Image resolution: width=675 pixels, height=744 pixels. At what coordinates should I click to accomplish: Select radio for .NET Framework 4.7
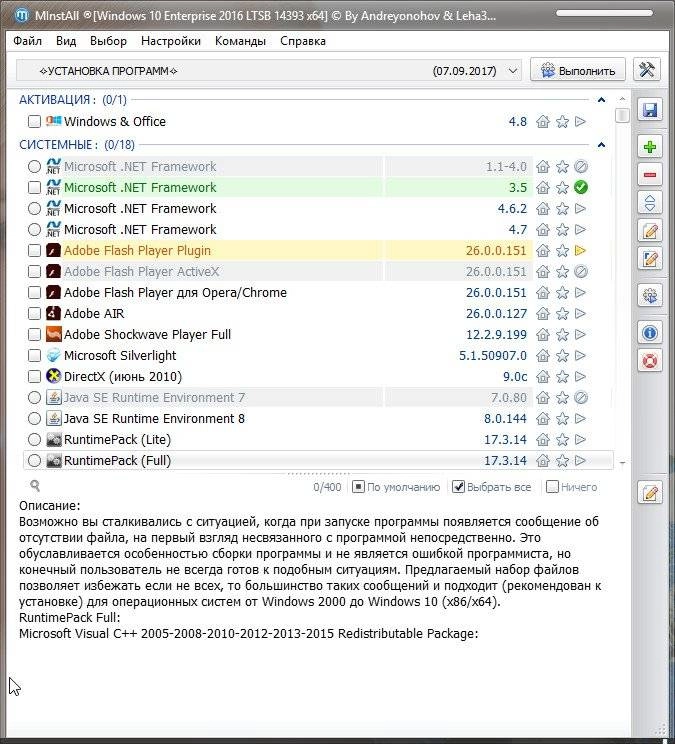(34, 230)
